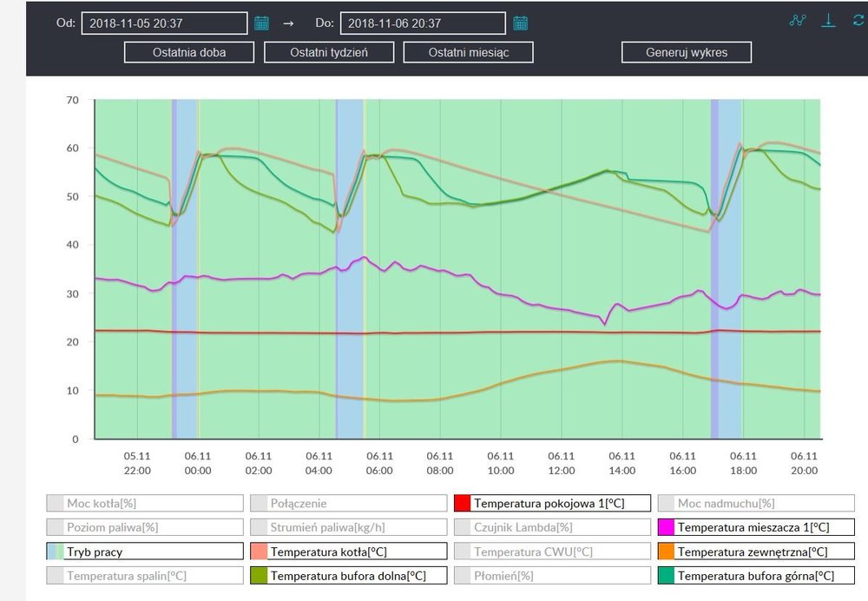The width and height of the screenshot is (868, 601).
Task: Enable the 'Moc kotła[%]' series
Action: tap(144, 503)
